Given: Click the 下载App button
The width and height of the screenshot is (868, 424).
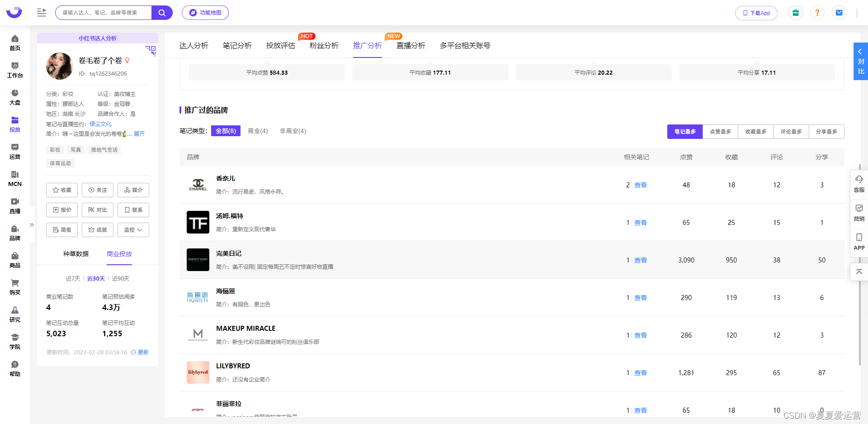Looking at the screenshot, I should point(756,13).
